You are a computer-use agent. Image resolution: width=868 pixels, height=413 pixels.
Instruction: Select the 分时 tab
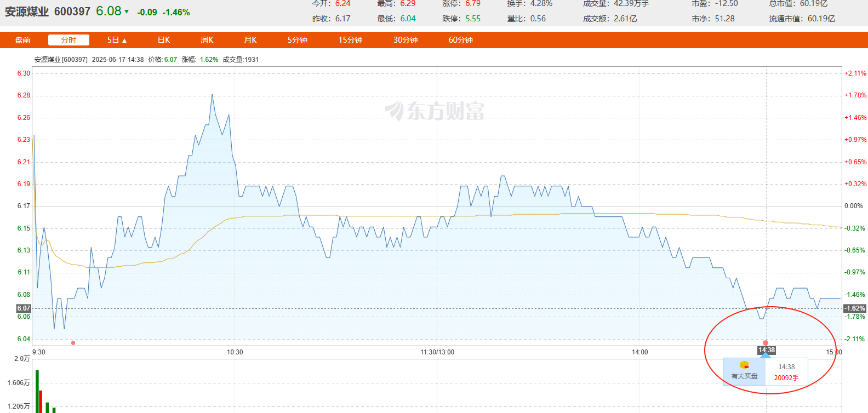point(68,40)
